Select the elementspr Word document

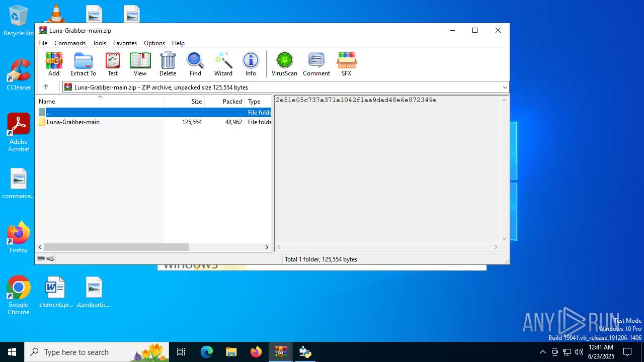[x=56, y=292]
